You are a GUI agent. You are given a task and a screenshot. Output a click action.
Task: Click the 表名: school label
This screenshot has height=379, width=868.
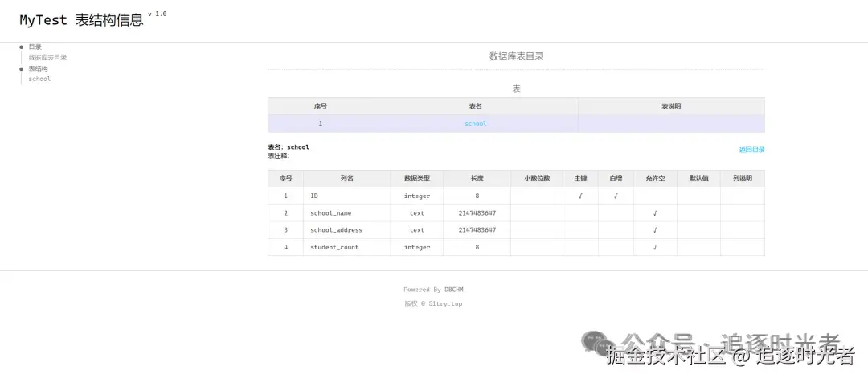click(289, 147)
